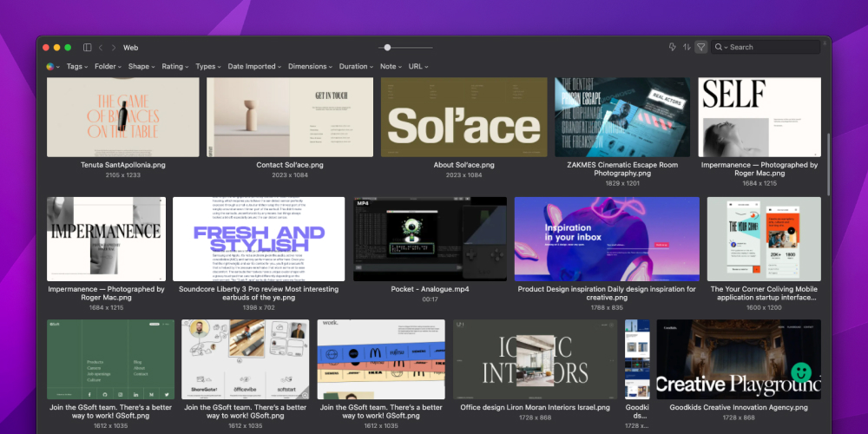Select the Pocket Analogue video thumbnail
This screenshot has width=868, height=434.
431,240
